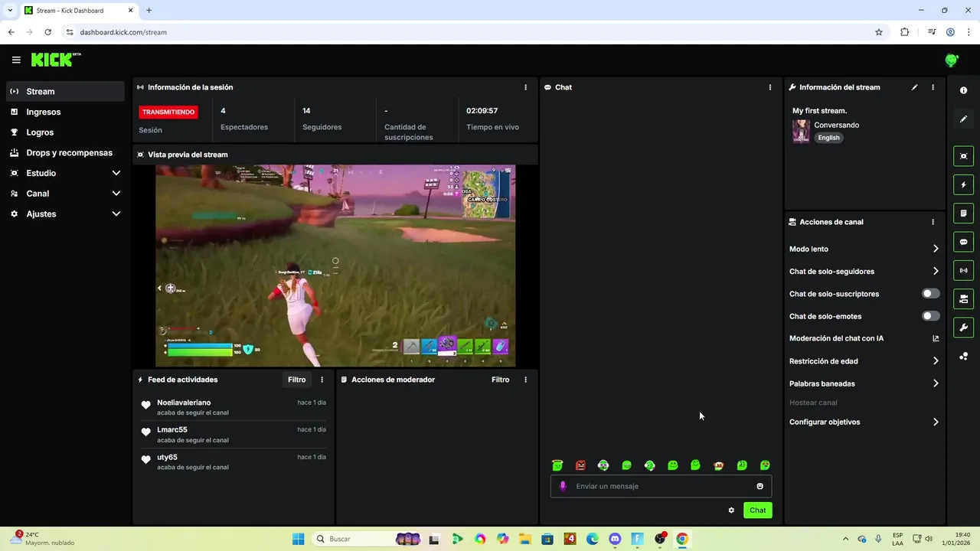Image resolution: width=980 pixels, height=551 pixels.
Task: Insert the angry red emote
Action: pyautogui.click(x=580, y=465)
